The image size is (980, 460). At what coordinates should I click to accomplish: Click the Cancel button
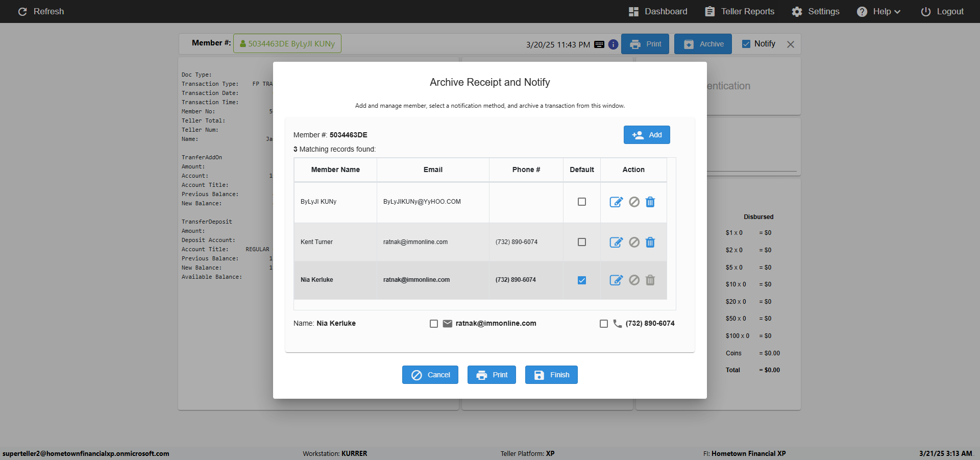(x=430, y=375)
